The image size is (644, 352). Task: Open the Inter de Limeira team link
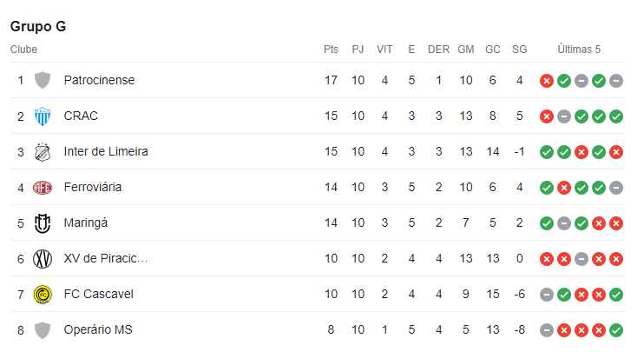(106, 151)
